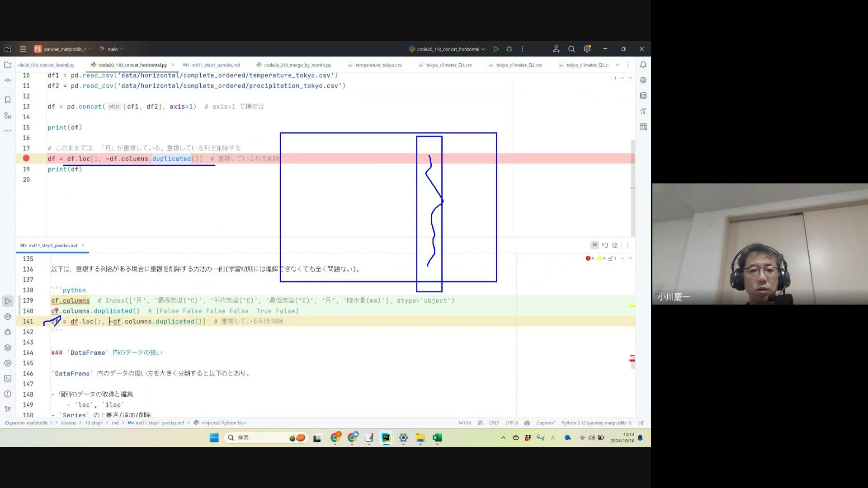
Task: Switch markdown view to editor only
Action: [x=594, y=245]
